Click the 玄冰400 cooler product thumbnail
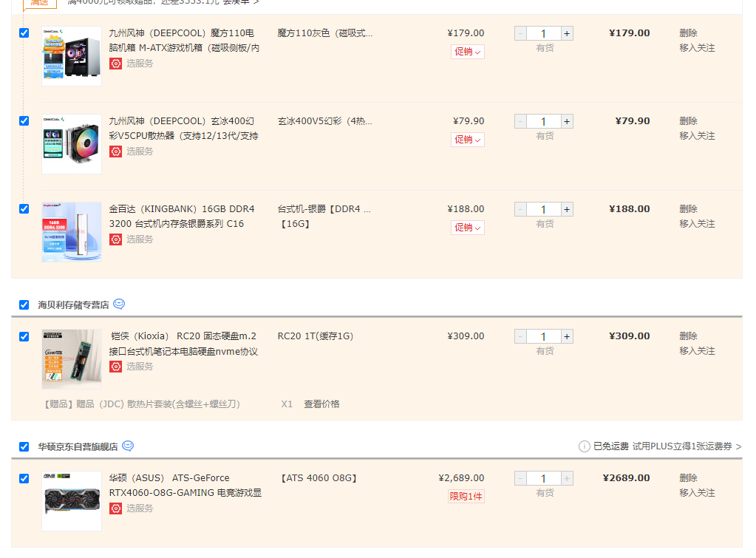Viewport: 756px width, 558px height. point(72,144)
